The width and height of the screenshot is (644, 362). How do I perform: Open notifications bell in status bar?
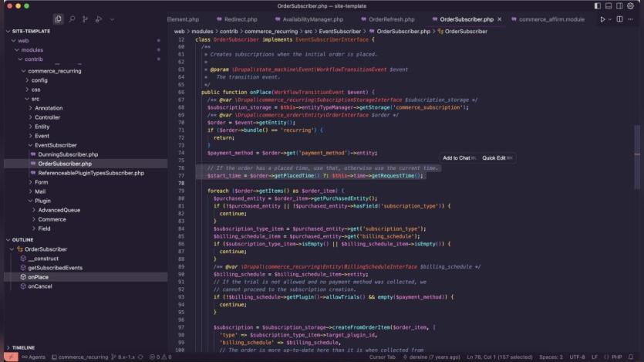coord(631,357)
